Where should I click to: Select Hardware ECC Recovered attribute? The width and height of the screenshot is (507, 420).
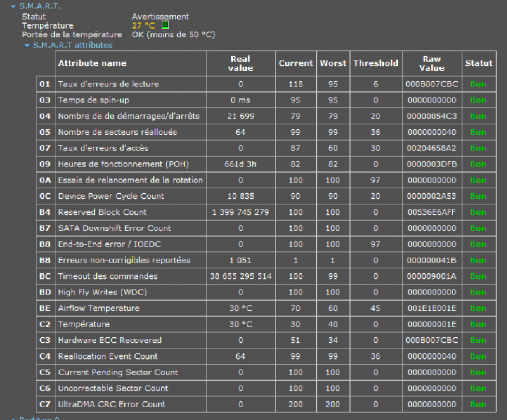click(110, 340)
